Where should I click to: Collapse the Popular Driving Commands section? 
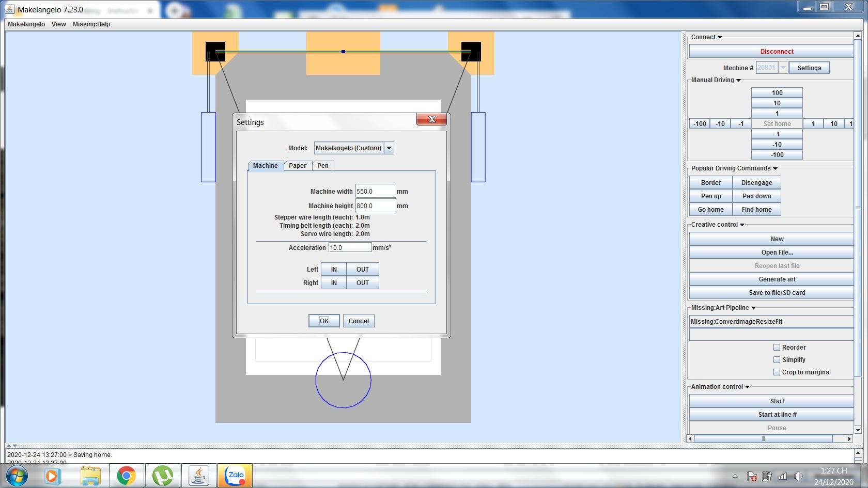pos(775,168)
